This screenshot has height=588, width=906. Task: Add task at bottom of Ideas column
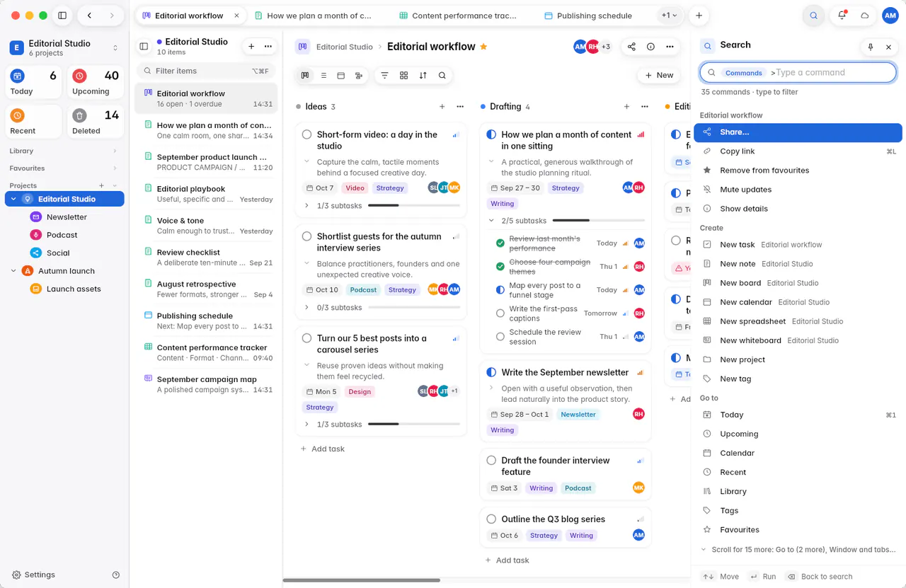point(322,449)
